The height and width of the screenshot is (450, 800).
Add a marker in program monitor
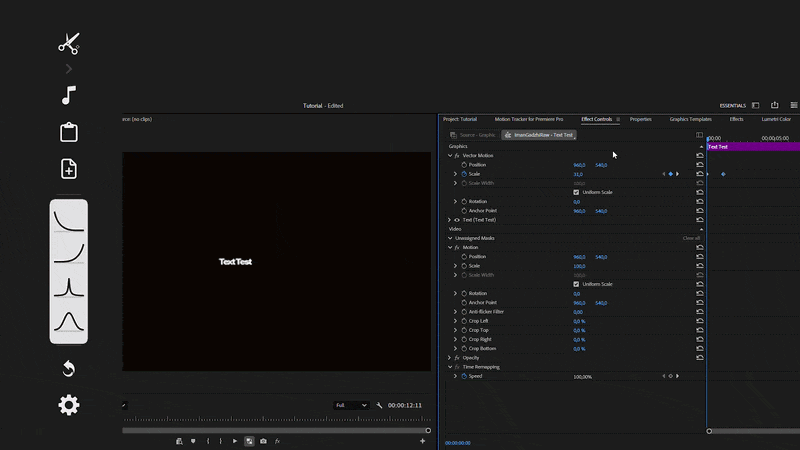coord(193,441)
